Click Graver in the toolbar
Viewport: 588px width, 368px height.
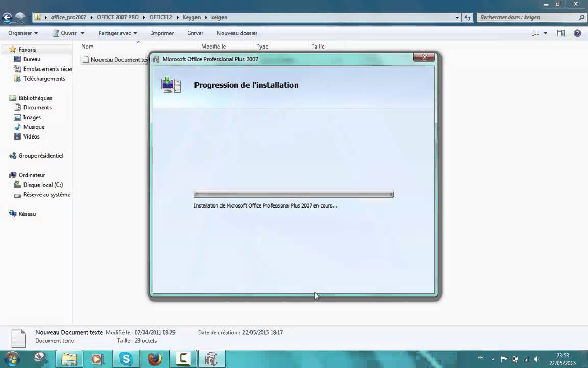(x=195, y=33)
